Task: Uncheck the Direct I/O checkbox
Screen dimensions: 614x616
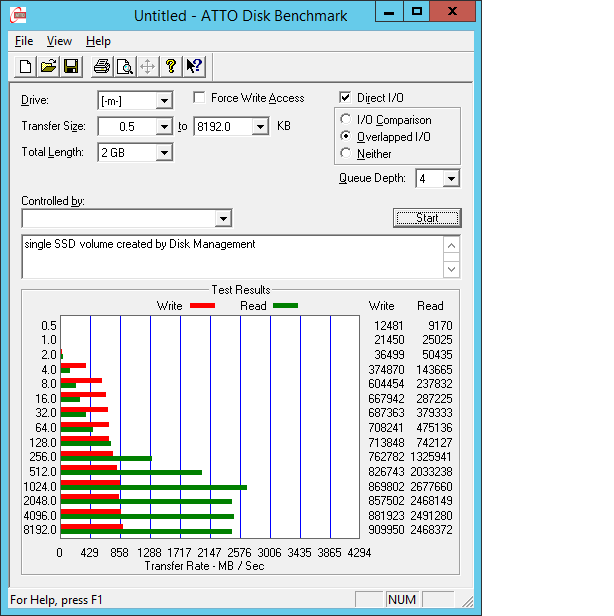Action: [346, 98]
